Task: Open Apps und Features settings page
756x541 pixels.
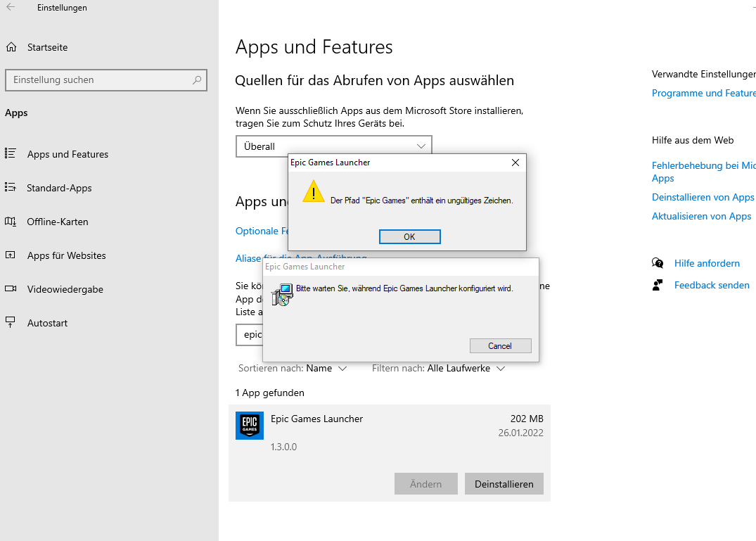Action: (68, 154)
